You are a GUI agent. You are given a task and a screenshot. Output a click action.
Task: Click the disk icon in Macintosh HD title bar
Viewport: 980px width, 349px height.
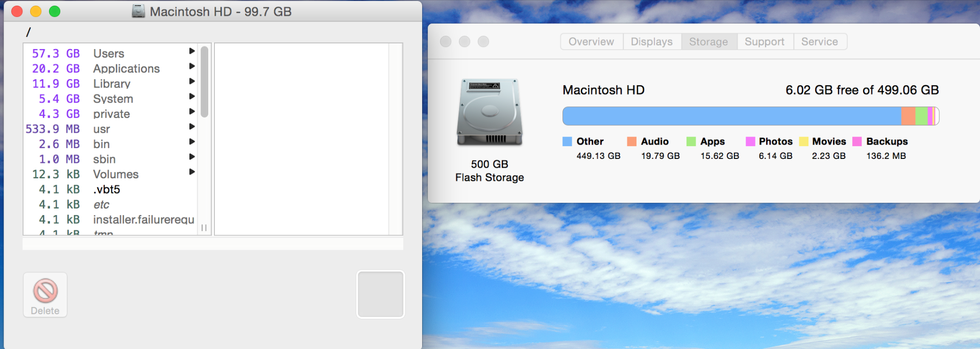click(138, 11)
